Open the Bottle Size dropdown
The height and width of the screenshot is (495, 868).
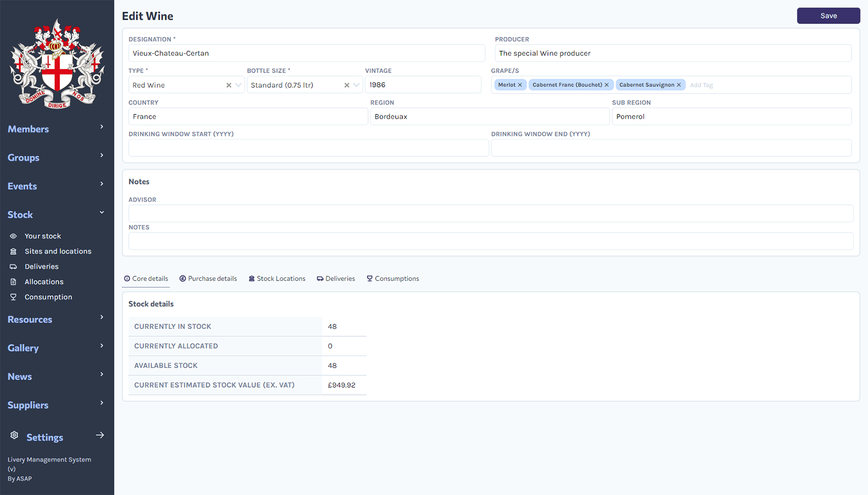coord(356,85)
